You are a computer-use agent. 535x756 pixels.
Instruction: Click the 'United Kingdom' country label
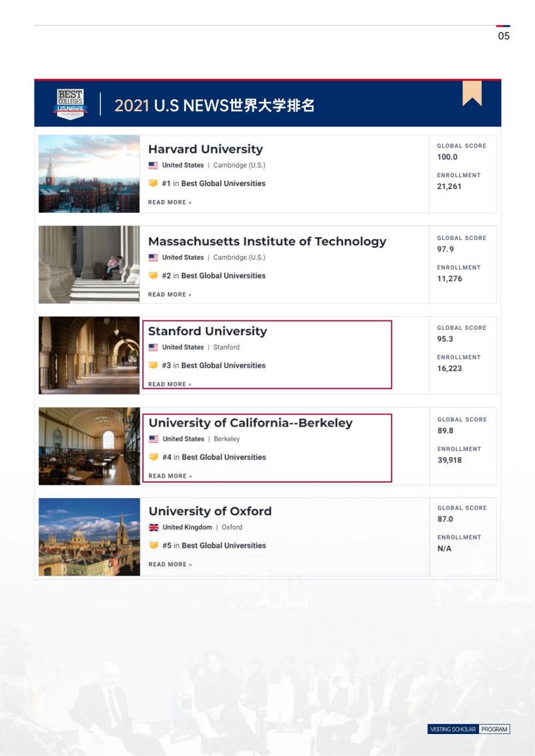coord(187,527)
